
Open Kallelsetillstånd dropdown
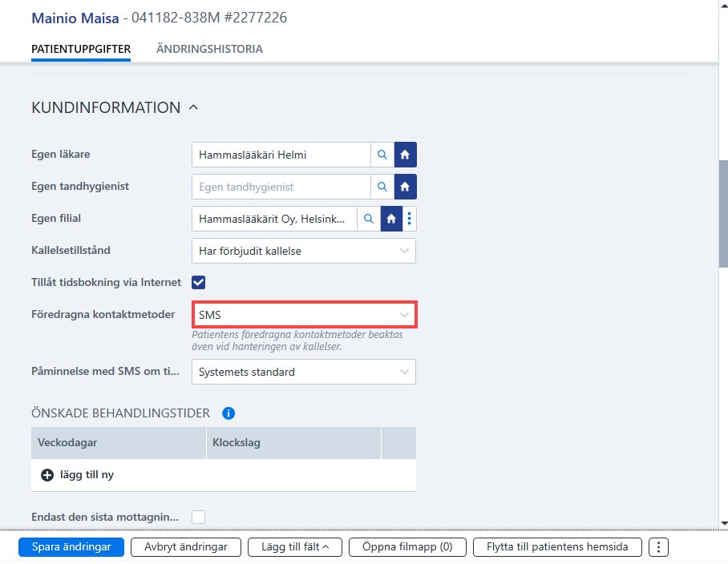pos(304,251)
